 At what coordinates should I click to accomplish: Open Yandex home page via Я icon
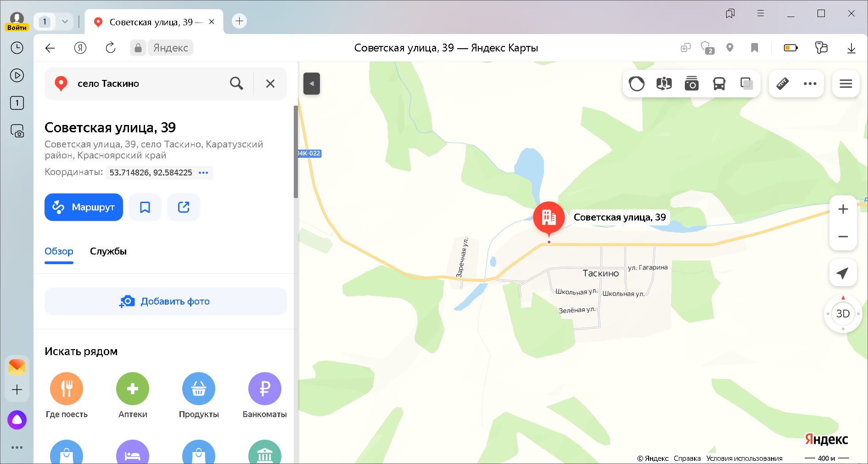coord(80,48)
